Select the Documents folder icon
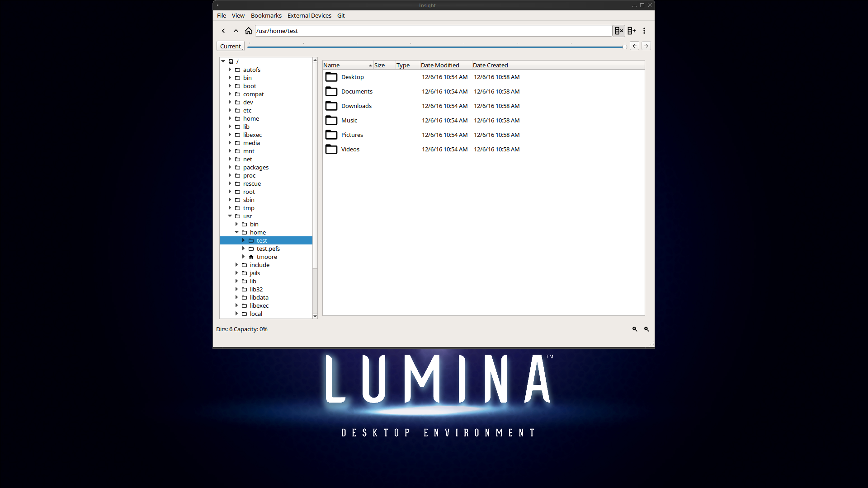The width and height of the screenshot is (868, 488). tap(331, 91)
